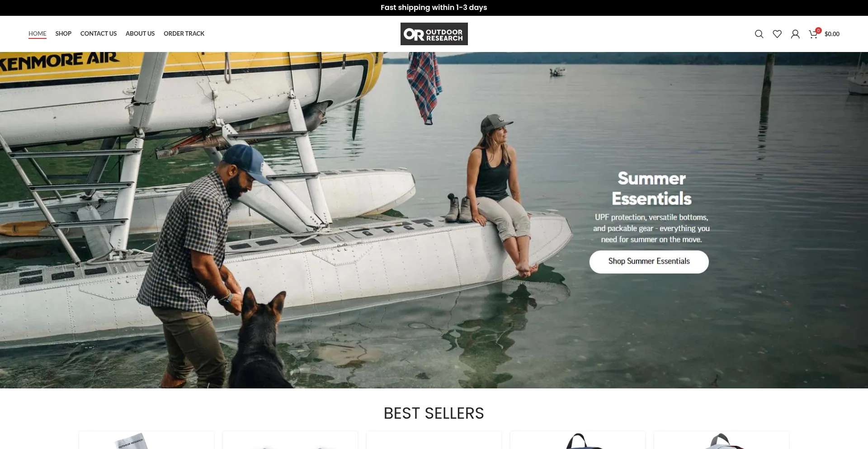868x449 pixels.
Task: Click the Summer Essentials banner heading
Action: [x=651, y=189]
